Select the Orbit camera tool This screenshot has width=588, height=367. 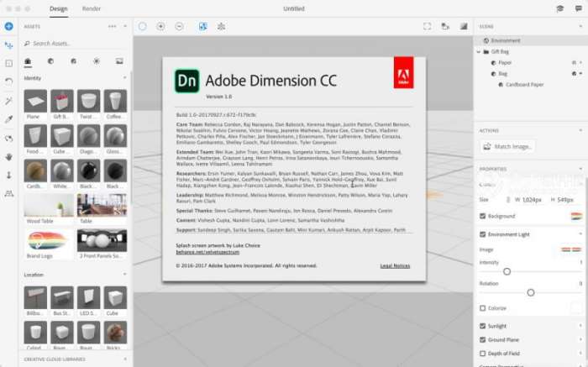pyautogui.click(x=8, y=139)
